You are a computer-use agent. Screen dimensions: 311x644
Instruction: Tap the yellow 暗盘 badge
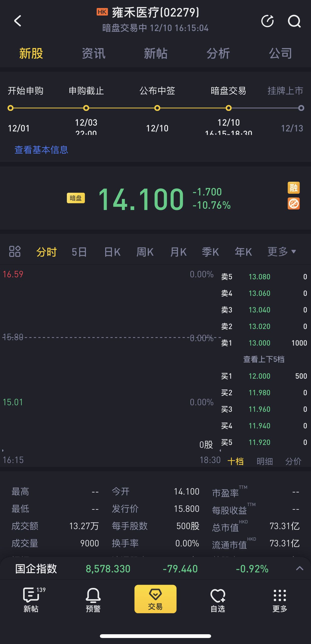pos(76,198)
